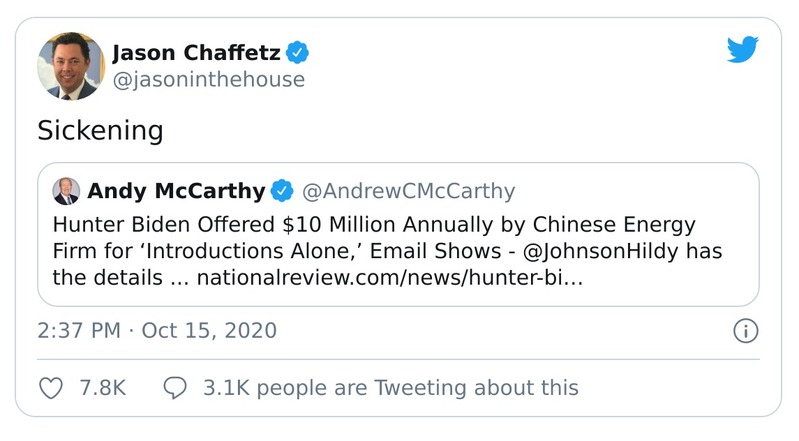Screen dimensions: 799x441
Task: Click the "Sickening" tweet text
Action: [100, 131]
